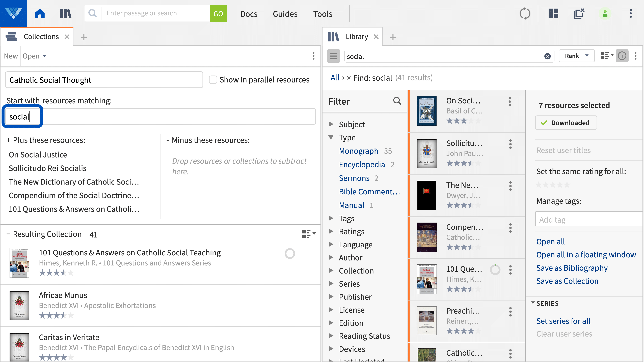This screenshot has height=362, width=644.
Task: Click New collection
Action: click(11, 56)
